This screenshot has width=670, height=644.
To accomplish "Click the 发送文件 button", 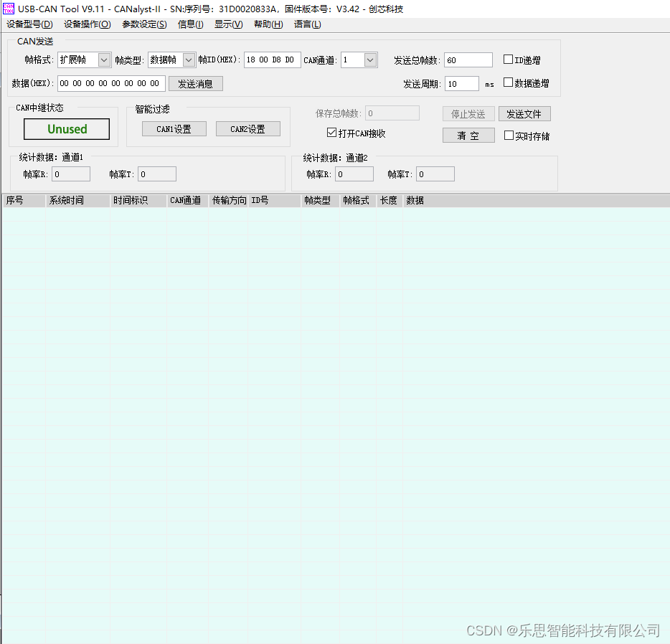I will [x=524, y=113].
